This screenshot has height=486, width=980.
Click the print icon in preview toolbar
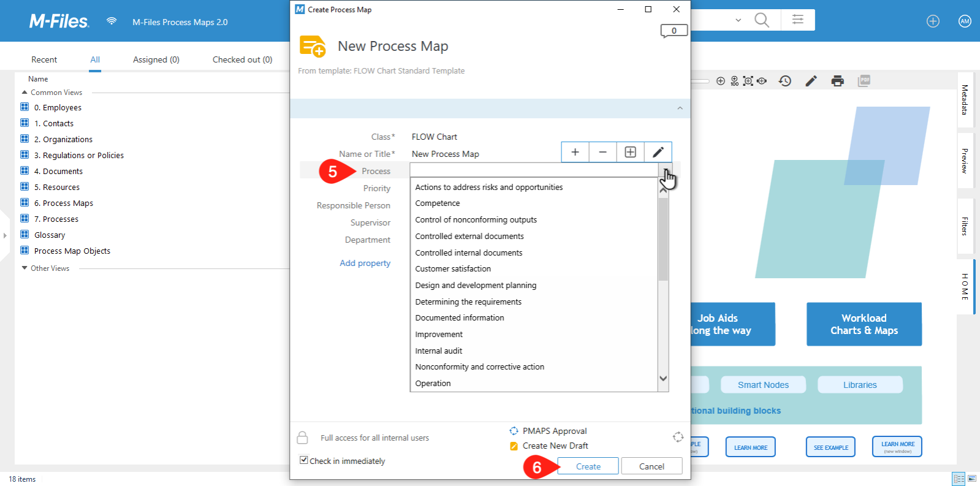click(x=837, y=81)
